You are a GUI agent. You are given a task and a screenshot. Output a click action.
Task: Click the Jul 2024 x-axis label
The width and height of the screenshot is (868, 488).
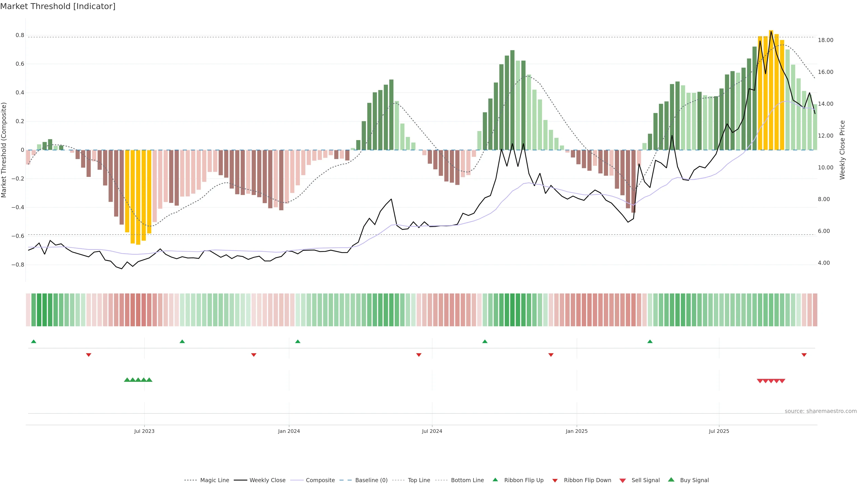(432, 431)
